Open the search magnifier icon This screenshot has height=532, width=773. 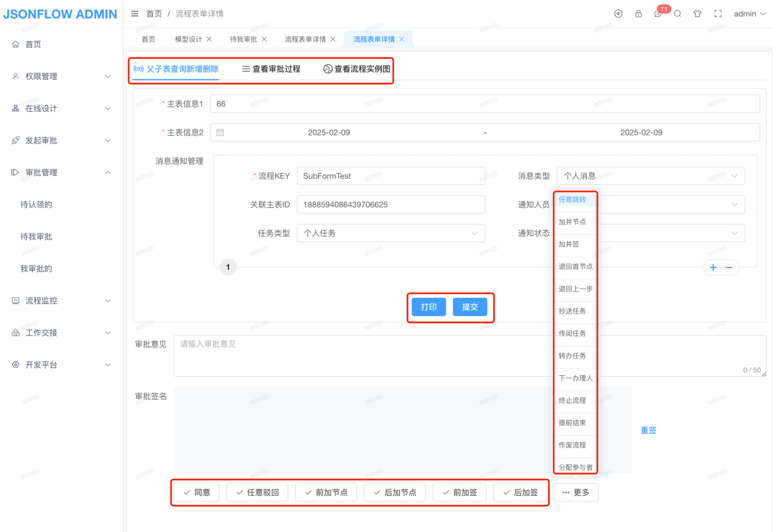677,14
